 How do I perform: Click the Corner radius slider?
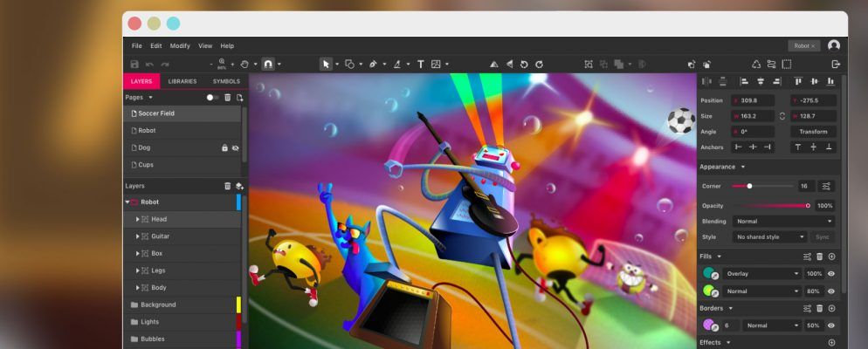762,187
